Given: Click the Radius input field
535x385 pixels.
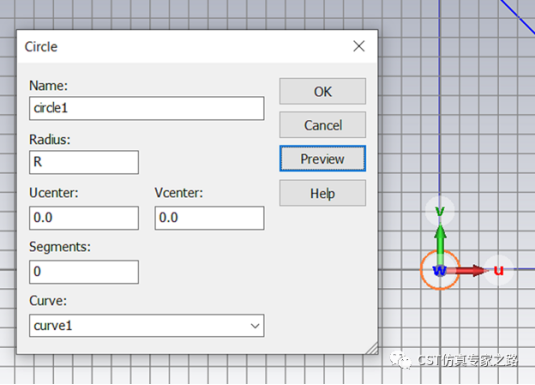Looking at the screenshot, I should click(x=84, y=162).
